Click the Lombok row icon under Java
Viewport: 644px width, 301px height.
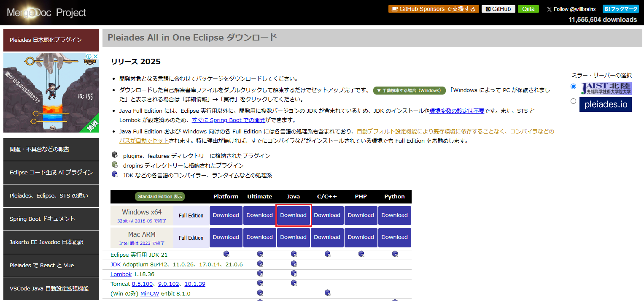click(294, 274)
